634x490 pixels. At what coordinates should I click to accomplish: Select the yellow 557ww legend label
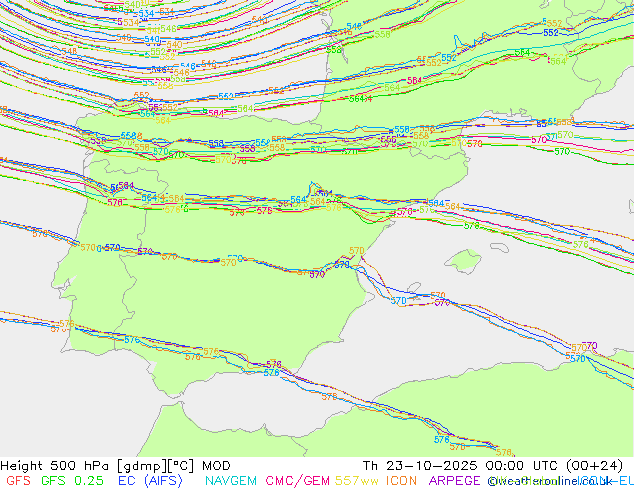coord(357,481)
